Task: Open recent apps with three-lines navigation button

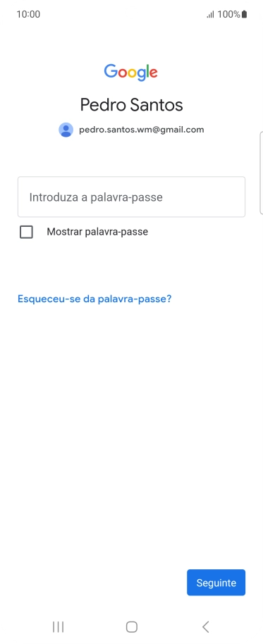Action: (59, 627)
